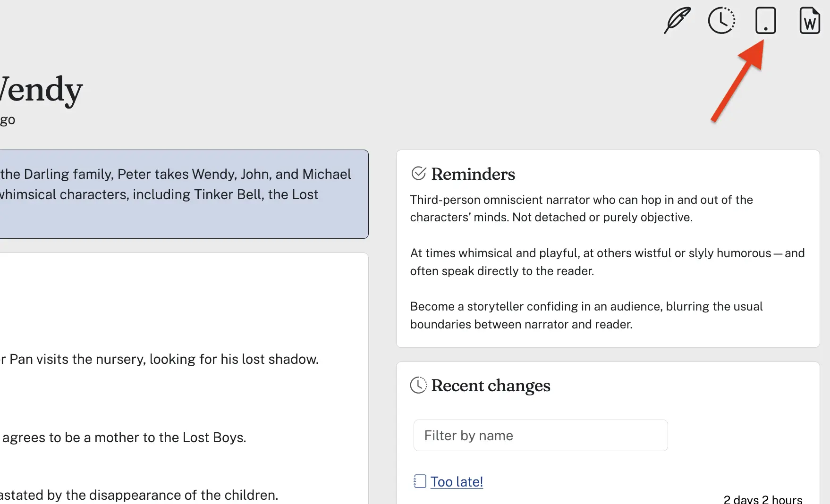Select the blue highlighted Darling family summary box
This screenshot has width=830, height=504.
coord(184,194)
